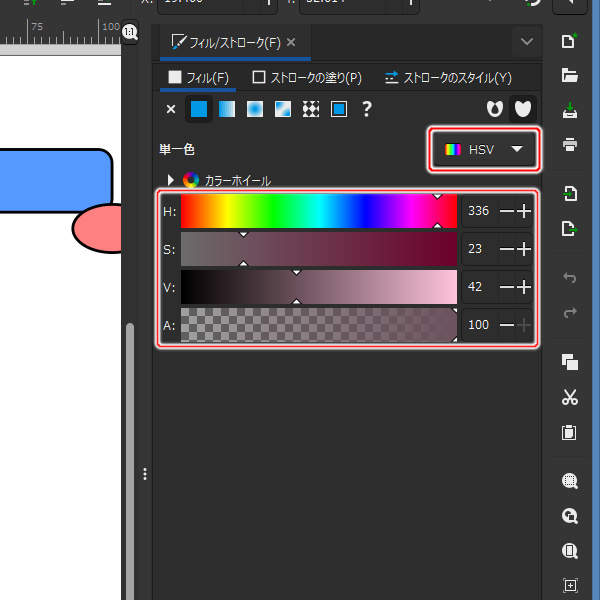Choose the linear gradient fill icon
Viewport: 600px width, 600px height.
(x=227, y=109)
